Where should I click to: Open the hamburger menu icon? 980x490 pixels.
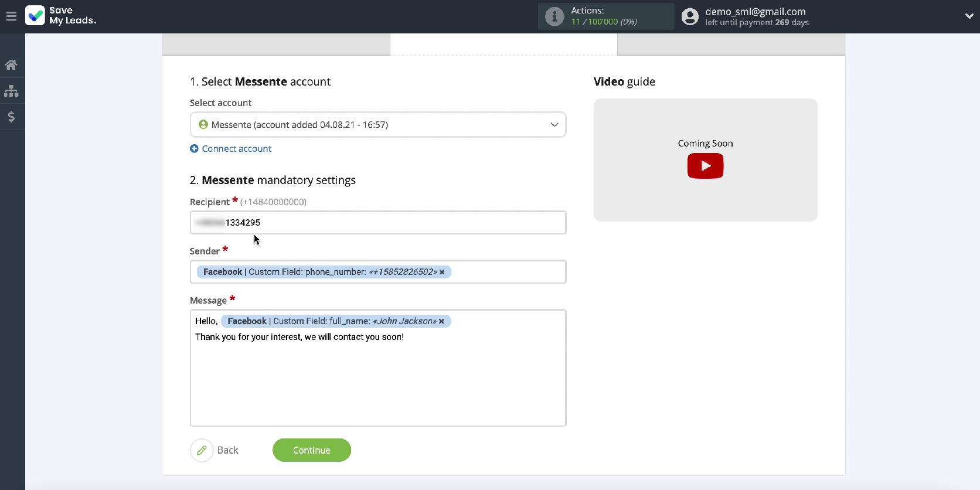coord(11,16)
